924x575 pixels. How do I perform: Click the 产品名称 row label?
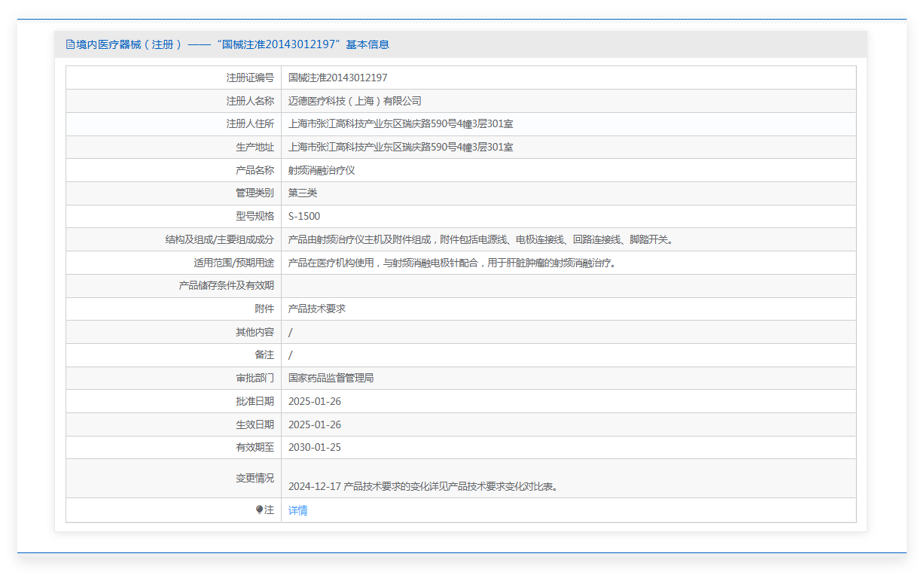coord(255,170)
